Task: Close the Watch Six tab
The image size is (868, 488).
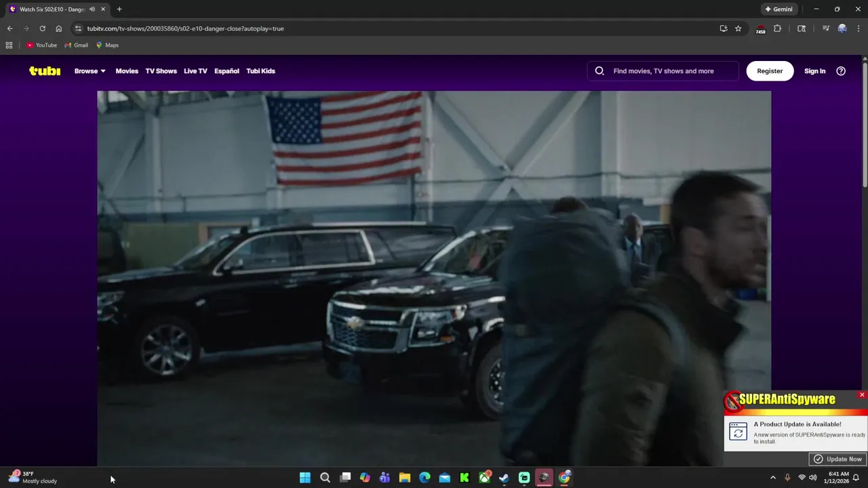Action: pos(103,9)
